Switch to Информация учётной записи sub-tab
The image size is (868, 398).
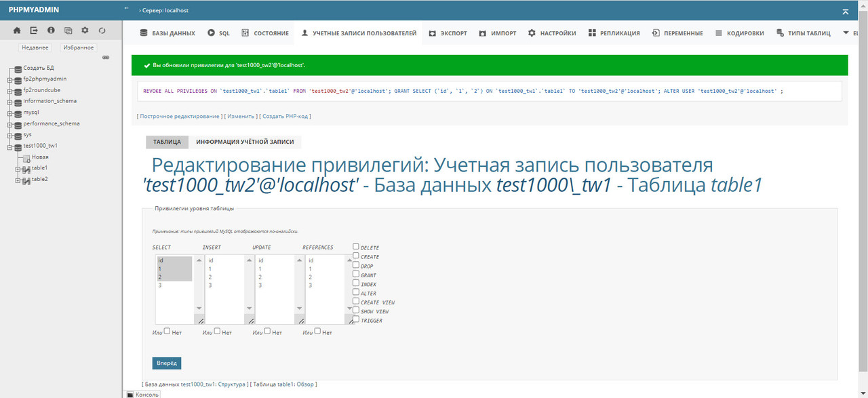245,142
